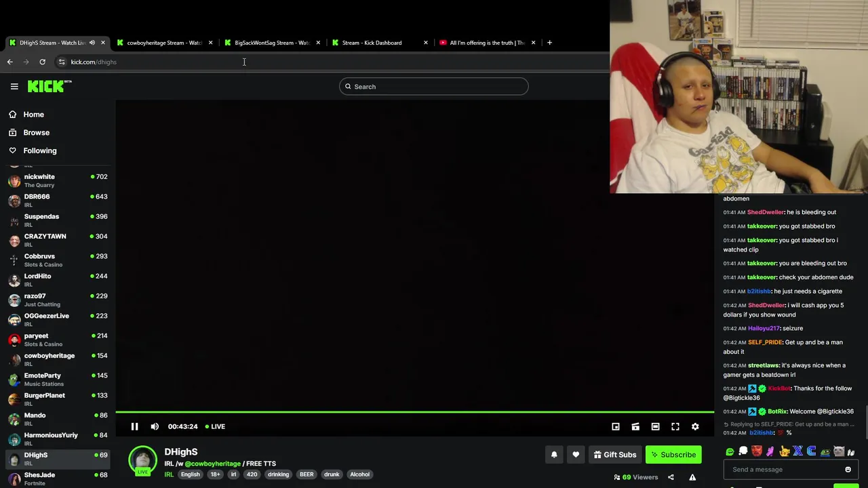Screen dimensions: 868x488
Task: Reload the page
Action: (42, 62)
